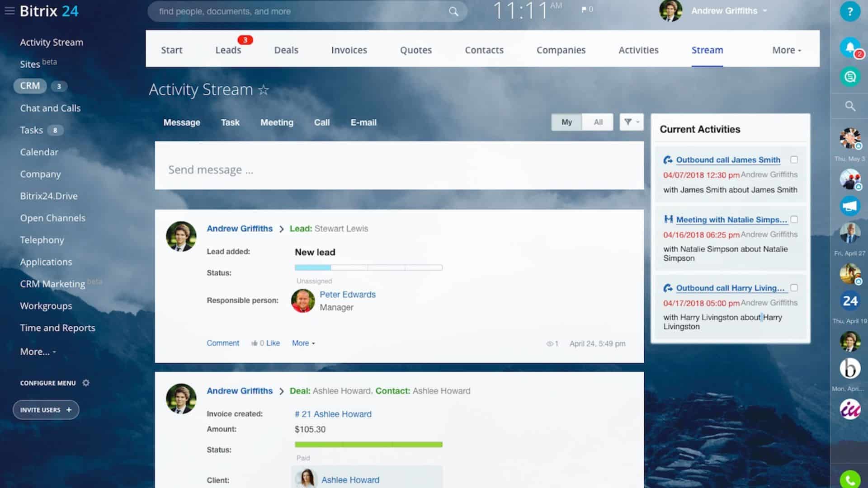
Task: Open the Invoices tab
Action: coord(349,50)
